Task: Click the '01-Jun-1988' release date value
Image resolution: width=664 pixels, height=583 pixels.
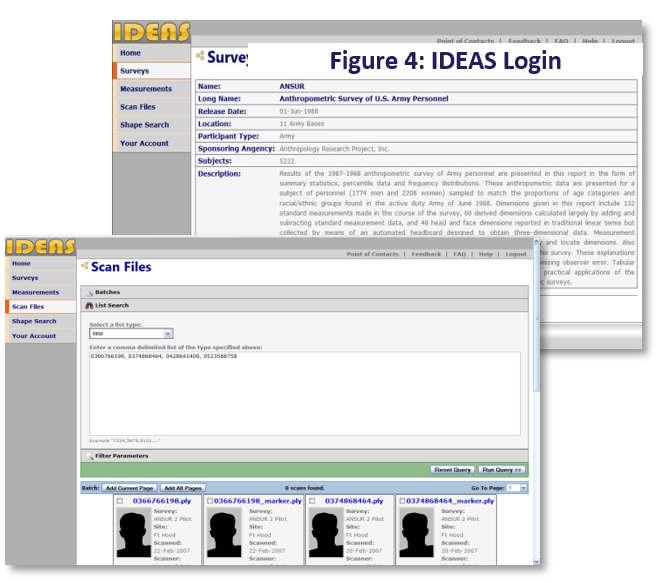Action: click(299, 111)
